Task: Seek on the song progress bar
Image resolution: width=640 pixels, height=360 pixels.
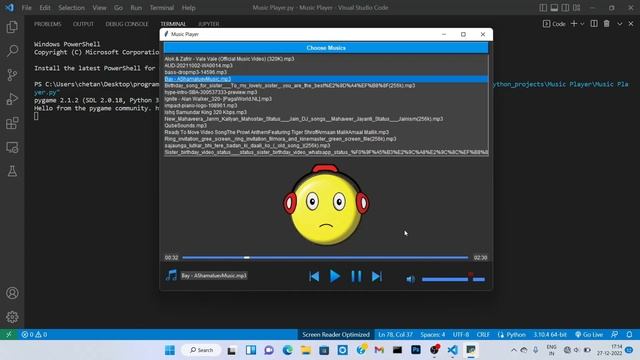Action: pyautogui.click(x=325, y=258)
